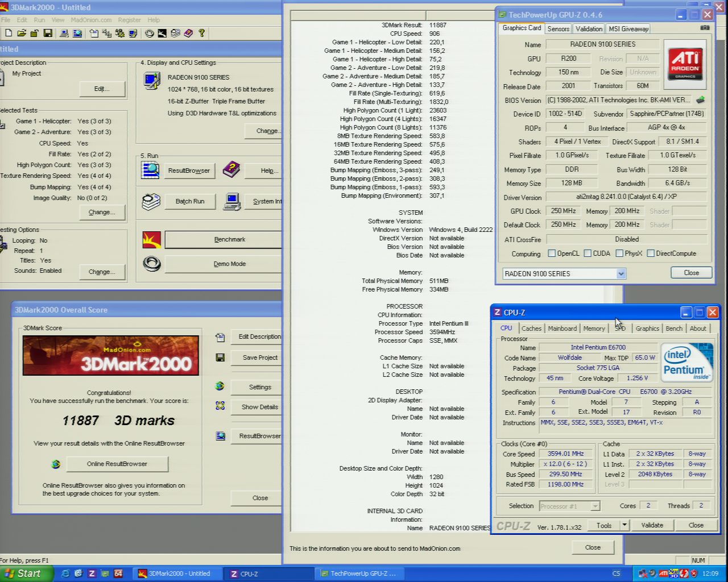Enable the CUDA checkbox in GPU-Z

(588, 253)
